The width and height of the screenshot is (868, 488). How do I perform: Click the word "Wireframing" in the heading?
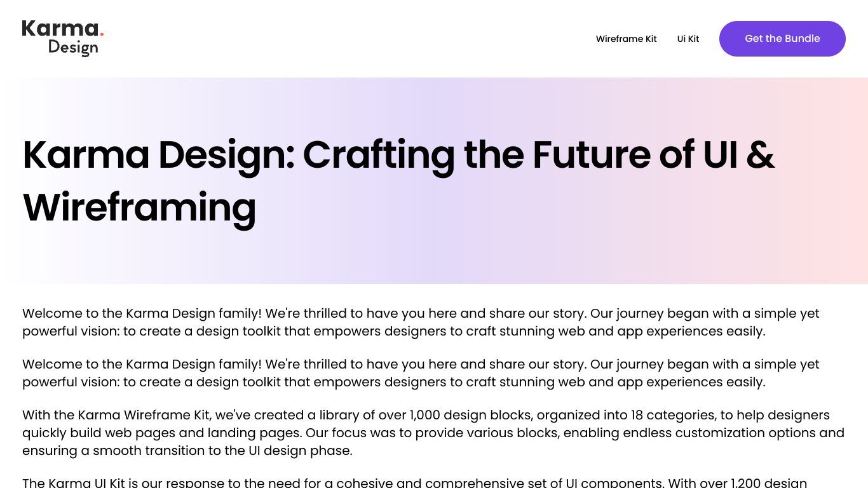tap(140, 208)
